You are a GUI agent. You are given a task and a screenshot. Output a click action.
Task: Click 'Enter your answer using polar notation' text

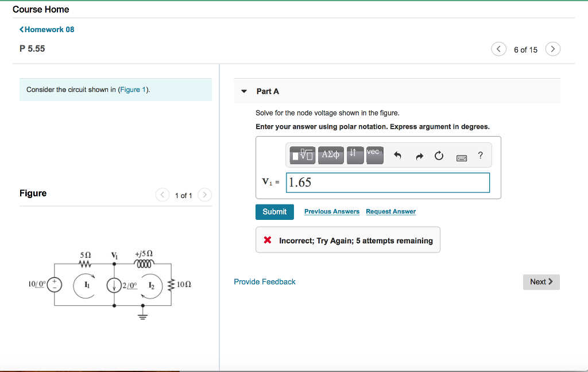(372, 127)
